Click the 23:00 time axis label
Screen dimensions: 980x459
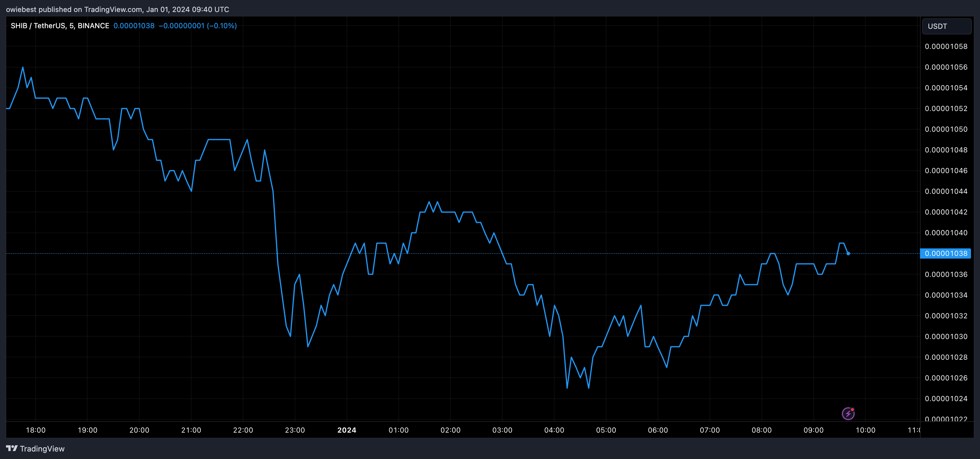[x=295, y=430]
